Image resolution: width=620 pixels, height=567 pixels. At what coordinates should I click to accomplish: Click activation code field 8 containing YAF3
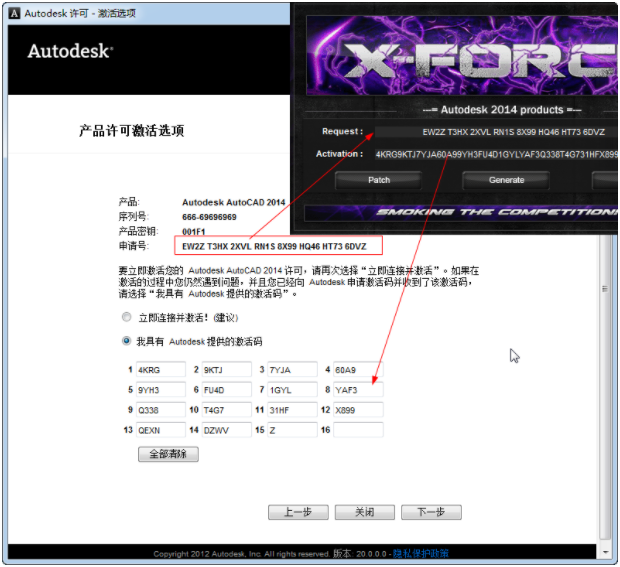pyautogui.click(x=358, y=390)
